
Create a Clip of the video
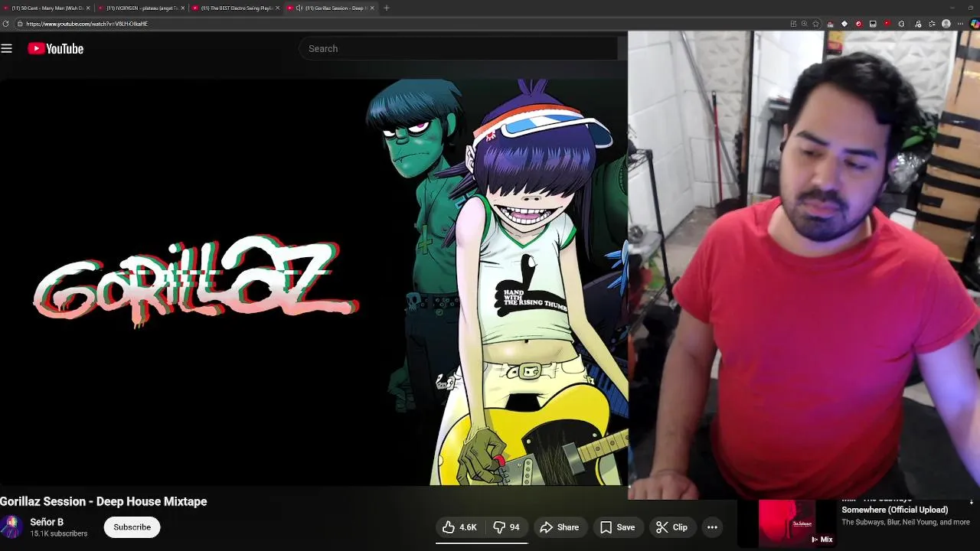(671, 527)
